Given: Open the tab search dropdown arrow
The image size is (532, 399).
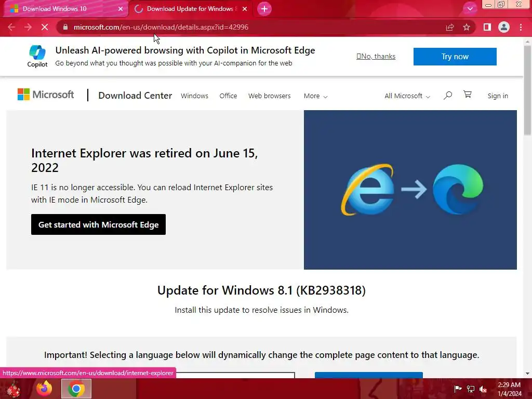Looking at the screenshot, I should [470, 9].
